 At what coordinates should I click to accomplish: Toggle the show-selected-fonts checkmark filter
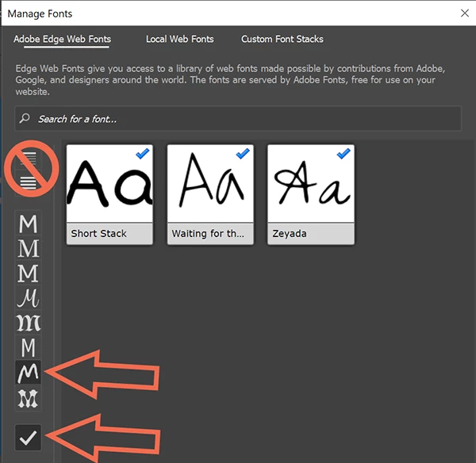pyautogui.click(x=28, y=437)
